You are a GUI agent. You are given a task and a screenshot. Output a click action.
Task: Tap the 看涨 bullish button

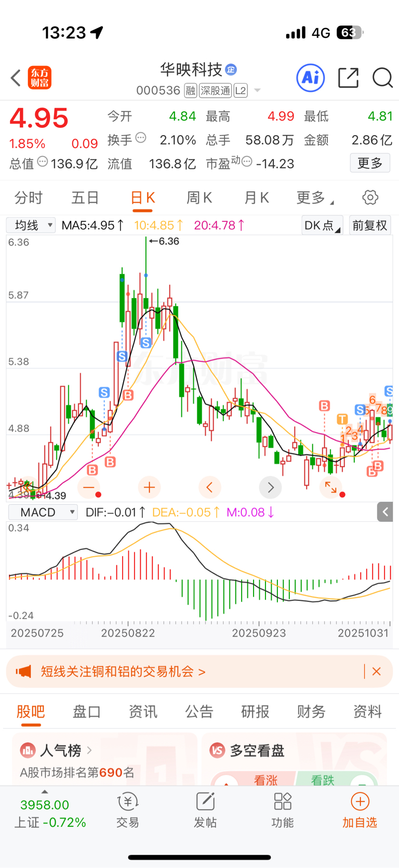(x=254, y=780)
